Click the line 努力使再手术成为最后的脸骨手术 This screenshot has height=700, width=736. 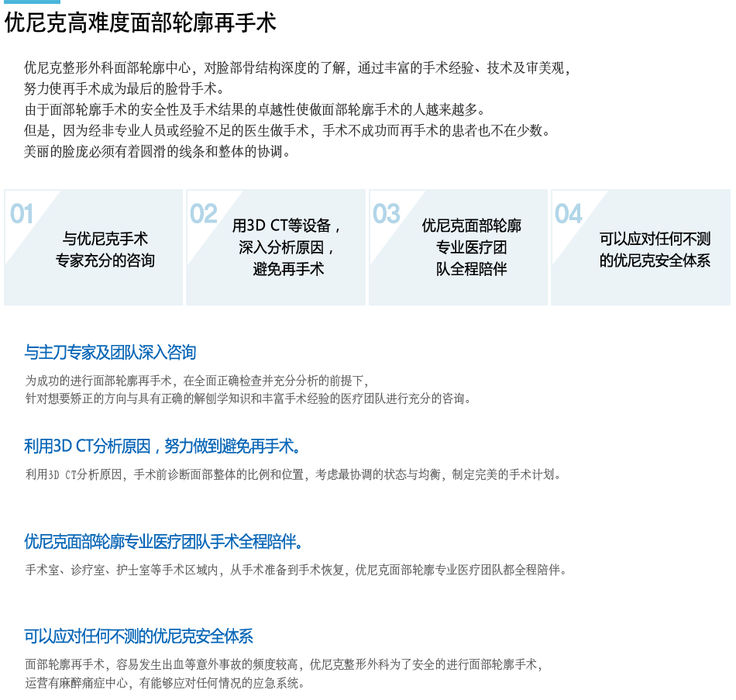(x=124, y=89)
